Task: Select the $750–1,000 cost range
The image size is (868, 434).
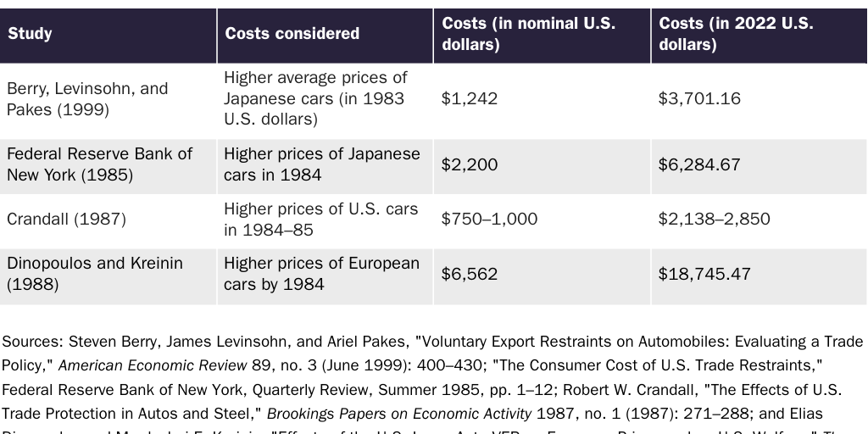Action: click(489, 219)
